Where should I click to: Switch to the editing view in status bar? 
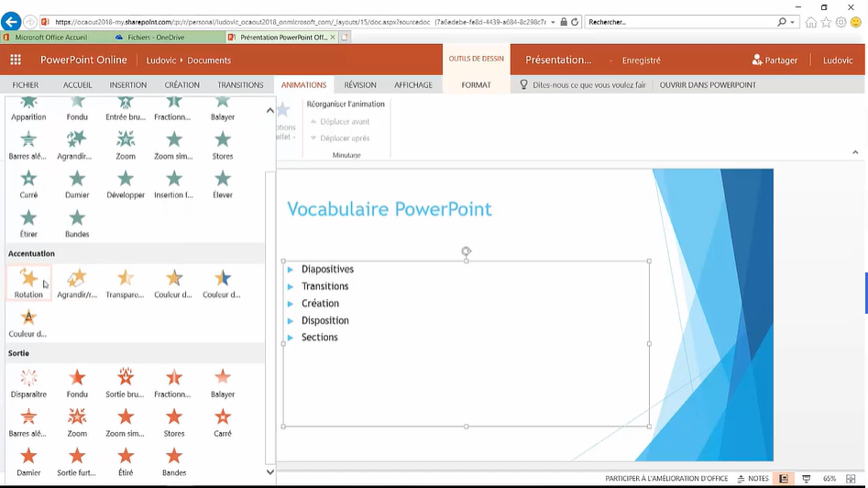(784, 479)
